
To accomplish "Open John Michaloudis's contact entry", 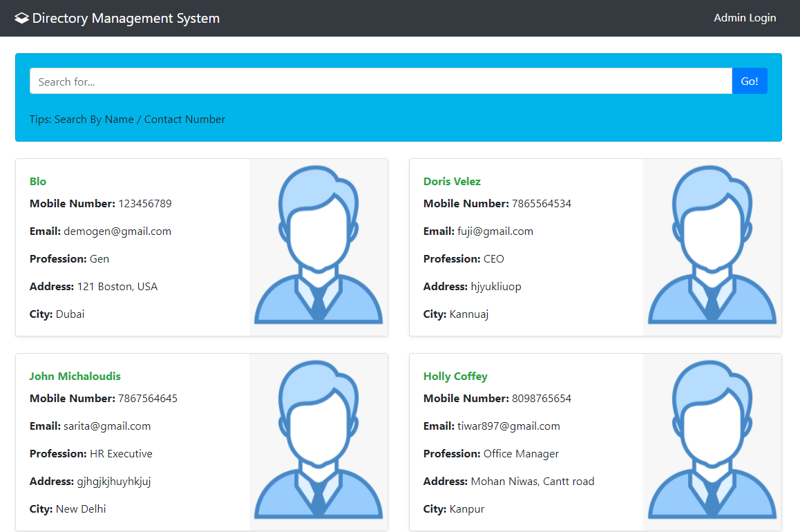I will coord(75,376).
